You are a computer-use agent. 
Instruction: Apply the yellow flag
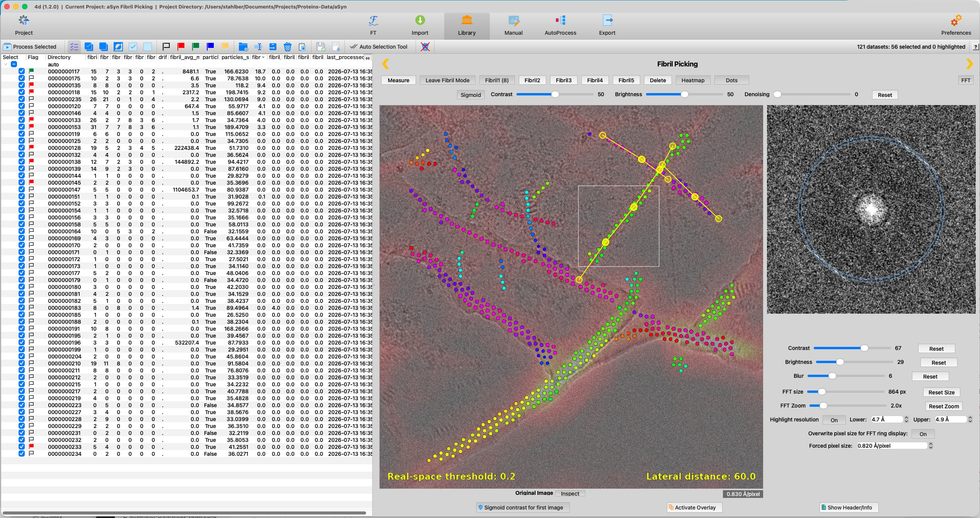pos(225,47)
